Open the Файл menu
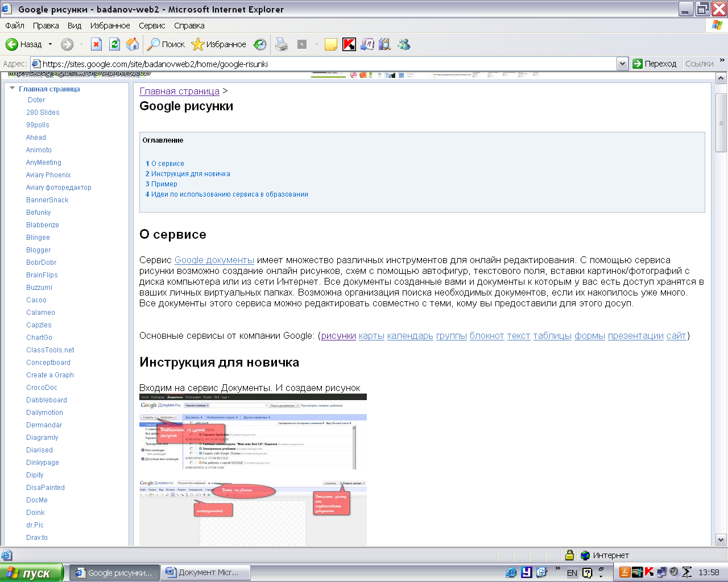Viewport: 728px width, 582px height. [15, 26]
